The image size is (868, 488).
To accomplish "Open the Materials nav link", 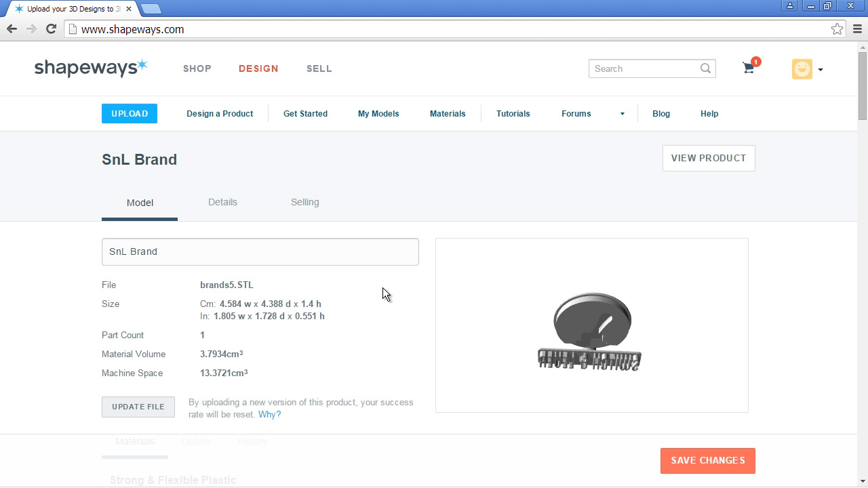I will [448, 114].
